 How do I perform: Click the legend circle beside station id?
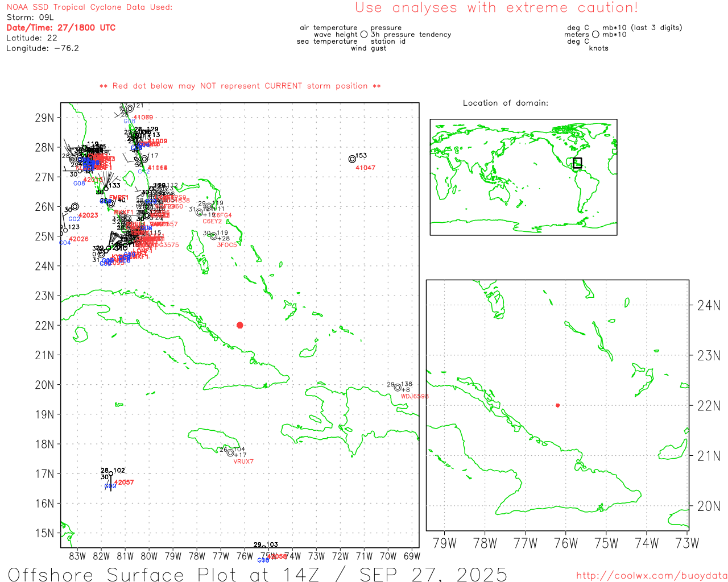tap(364, 35)
